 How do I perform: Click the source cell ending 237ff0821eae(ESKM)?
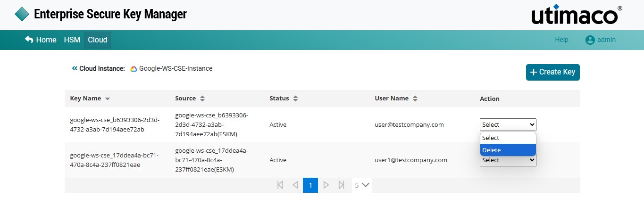[x=212, y=160]
